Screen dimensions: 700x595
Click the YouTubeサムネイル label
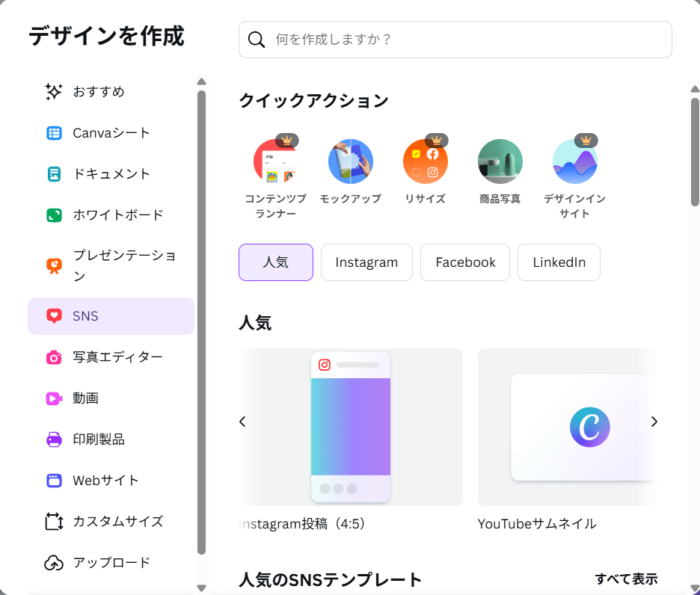[x=537, y=524]
